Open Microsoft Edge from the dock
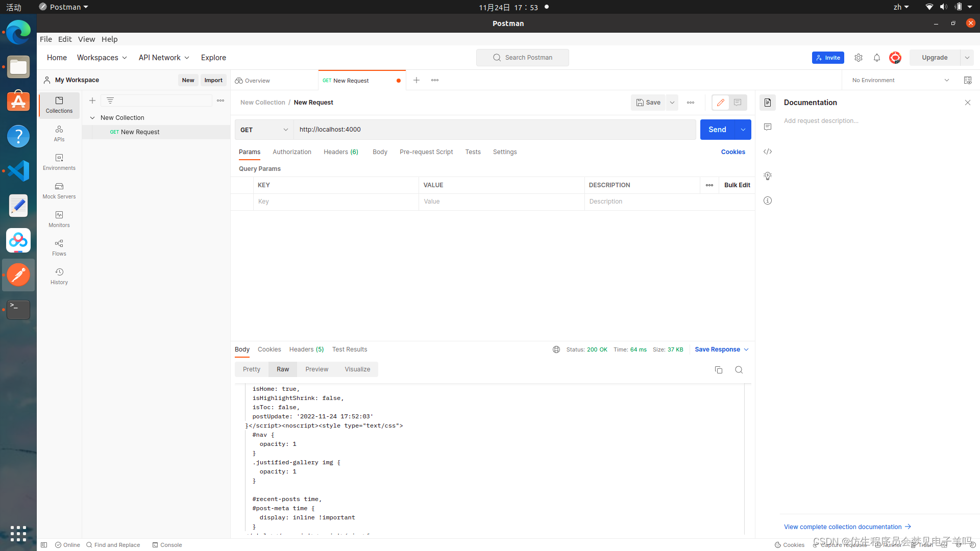This screenshot has width=980, height=551. pyautogui.click(x=18, y=32)
